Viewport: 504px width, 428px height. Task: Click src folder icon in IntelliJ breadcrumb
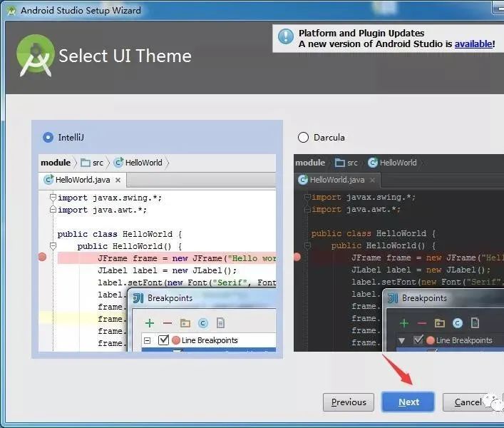(x=86, y=163)
